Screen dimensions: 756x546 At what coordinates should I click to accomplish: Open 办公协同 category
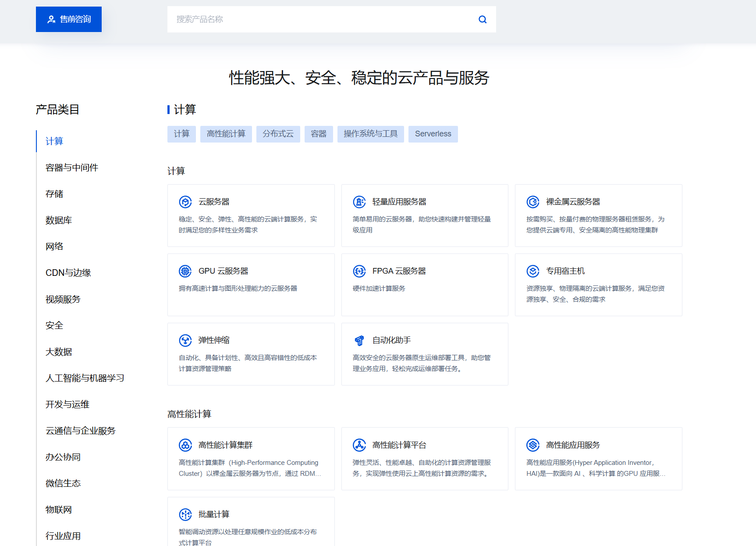[x=63, y=457]
